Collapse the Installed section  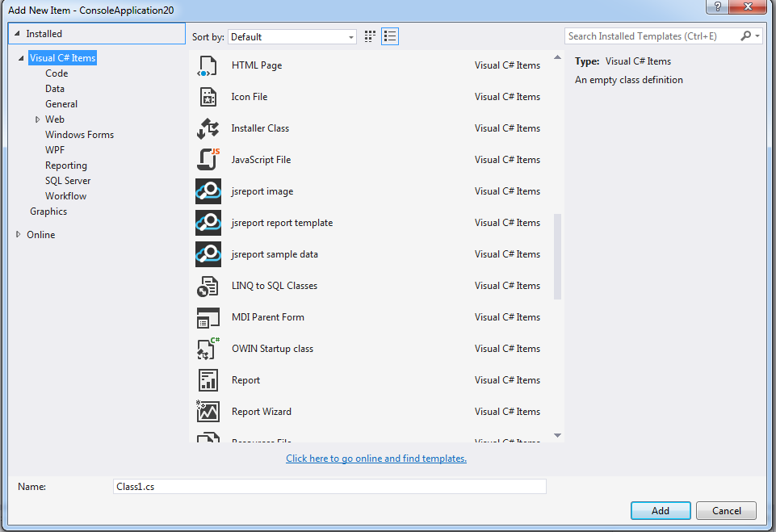[17, 34]
